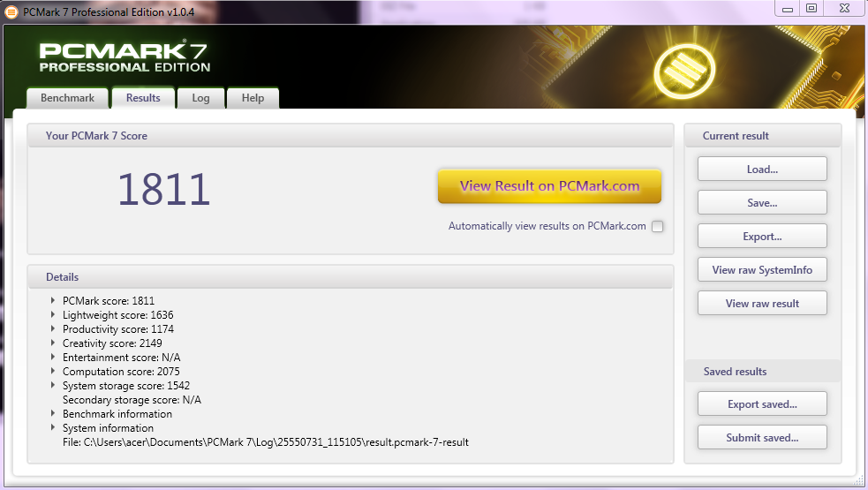Expand the Entertainment score row
868x490 pixels.
(x=53, y=357)
